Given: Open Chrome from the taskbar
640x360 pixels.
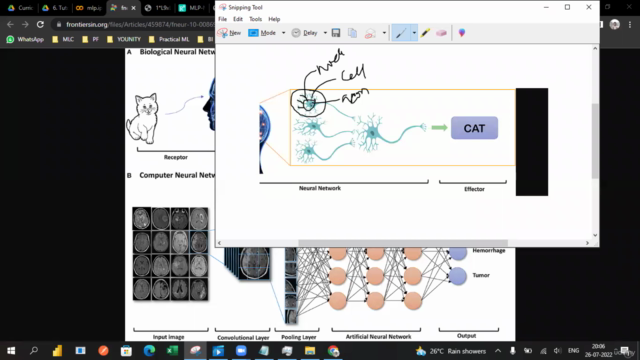Looking at the screenshot, I should click(333, 351).
